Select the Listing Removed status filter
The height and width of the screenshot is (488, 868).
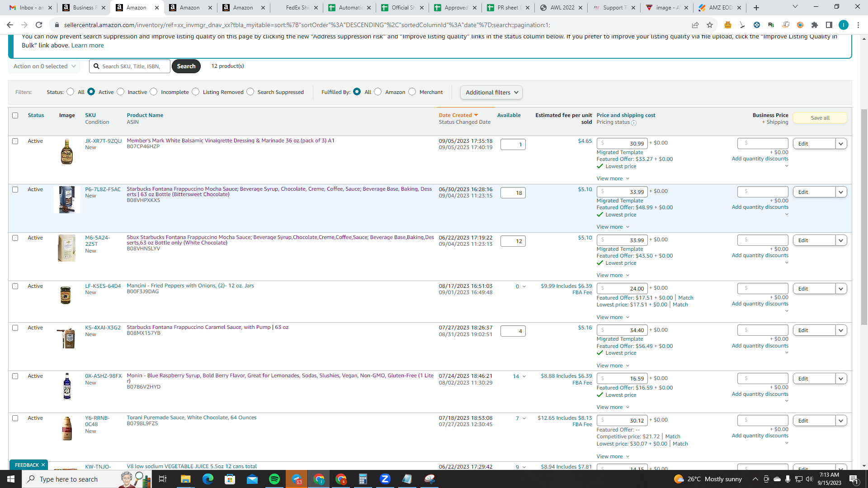195,92
